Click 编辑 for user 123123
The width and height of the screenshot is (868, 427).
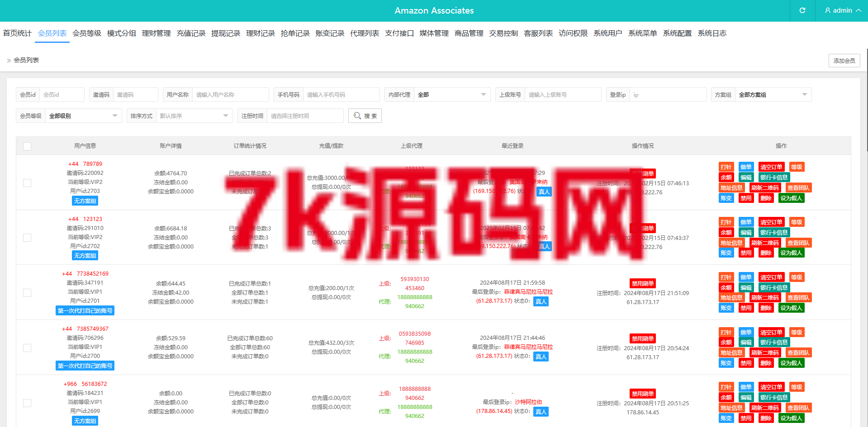(x=746, y=232)
